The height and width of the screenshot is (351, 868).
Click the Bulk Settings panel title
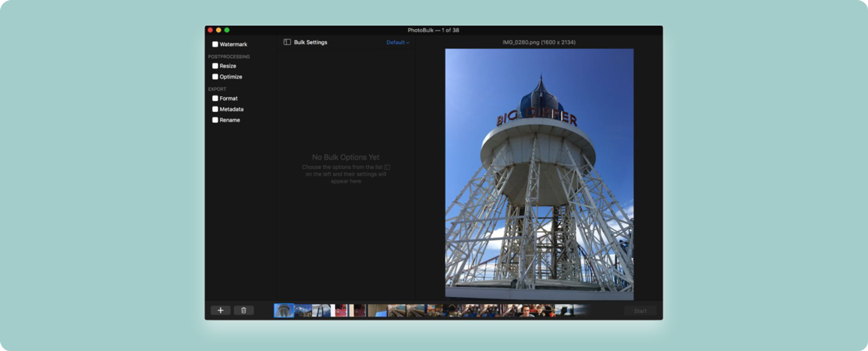310,43
